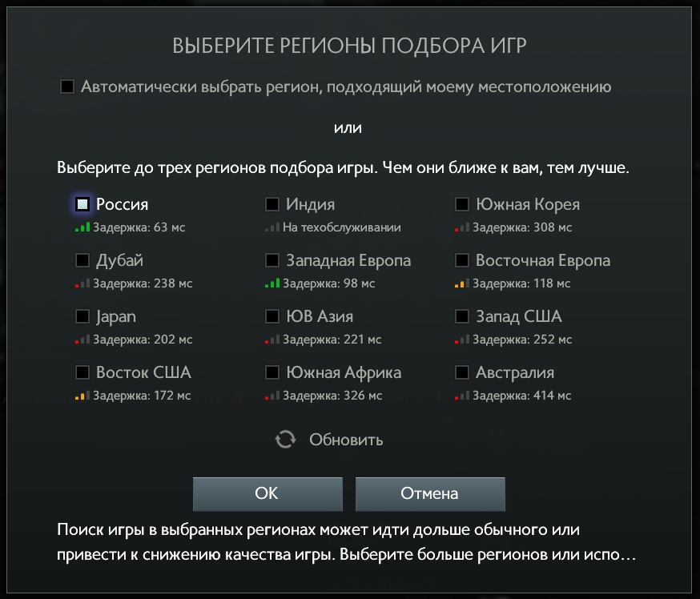This screenshot has width=700, height=599.
Task: Click the Запад США region label
Action: point(519,316)
